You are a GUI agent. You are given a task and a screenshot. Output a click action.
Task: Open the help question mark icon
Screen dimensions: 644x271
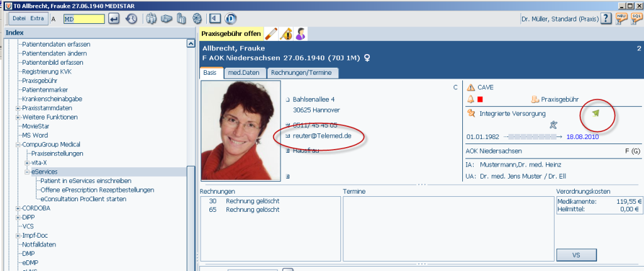coord(606,18)
